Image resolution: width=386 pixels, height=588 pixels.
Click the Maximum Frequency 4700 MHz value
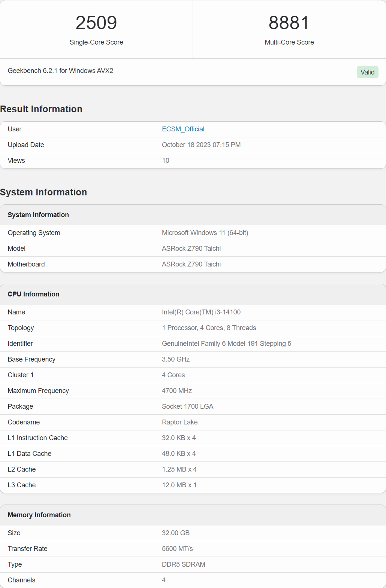point(177,391)
